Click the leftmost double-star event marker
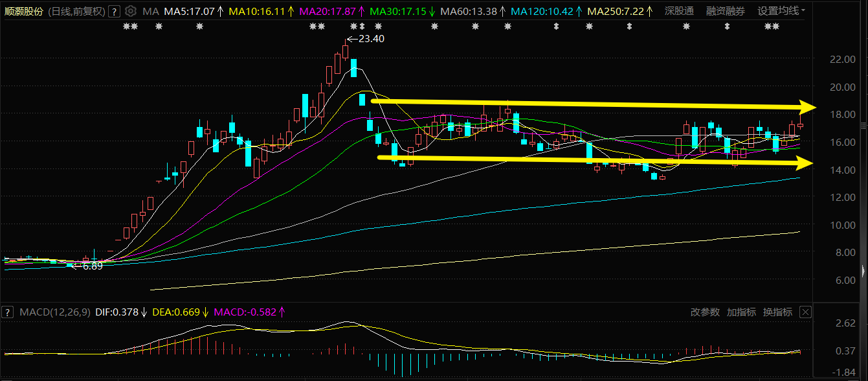 [130, 27]
